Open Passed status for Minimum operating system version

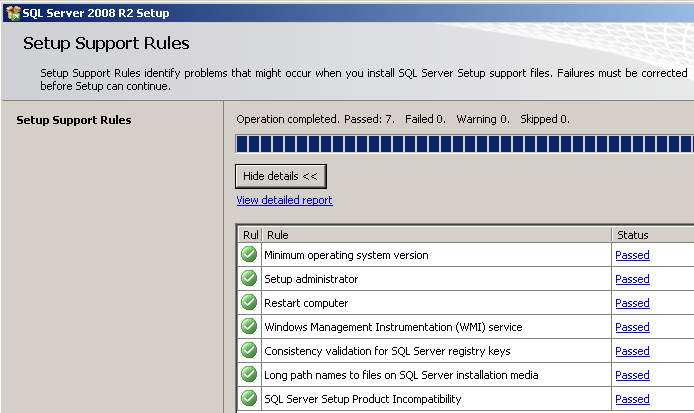coord(632,255)
